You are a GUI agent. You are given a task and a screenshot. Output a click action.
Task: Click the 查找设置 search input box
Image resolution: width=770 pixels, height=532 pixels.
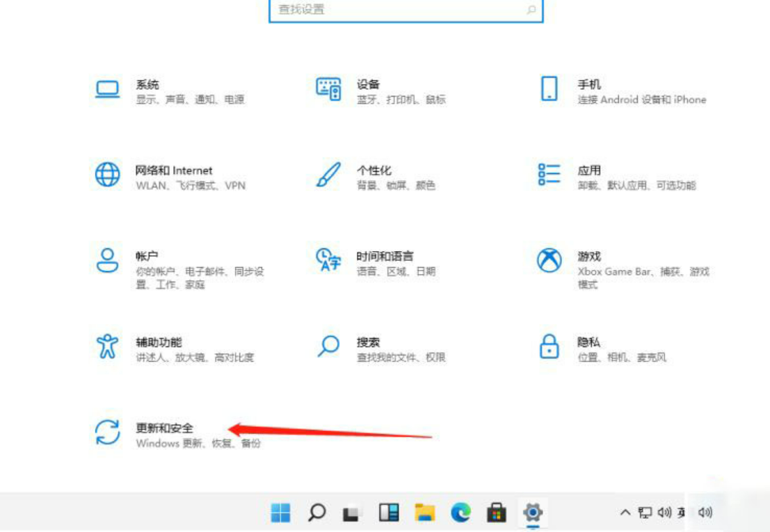click(x=396, y=10)
